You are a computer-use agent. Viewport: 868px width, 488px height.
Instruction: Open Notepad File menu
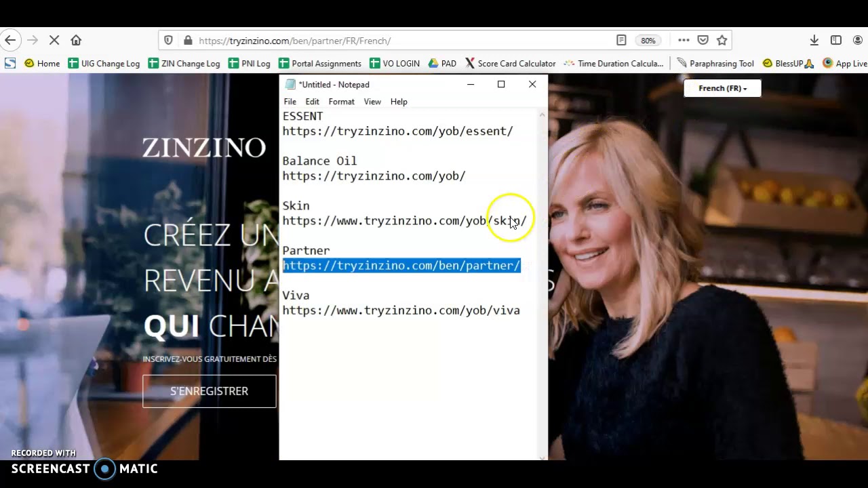click(x=290, y=102)
